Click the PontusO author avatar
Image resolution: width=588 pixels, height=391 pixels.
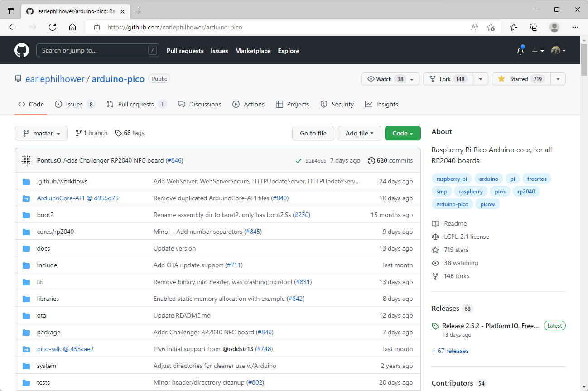26,160
